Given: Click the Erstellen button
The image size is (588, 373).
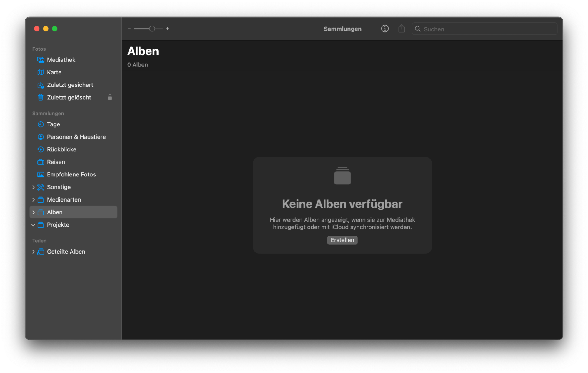Looking at the screenshot, I should coord(342,240).
